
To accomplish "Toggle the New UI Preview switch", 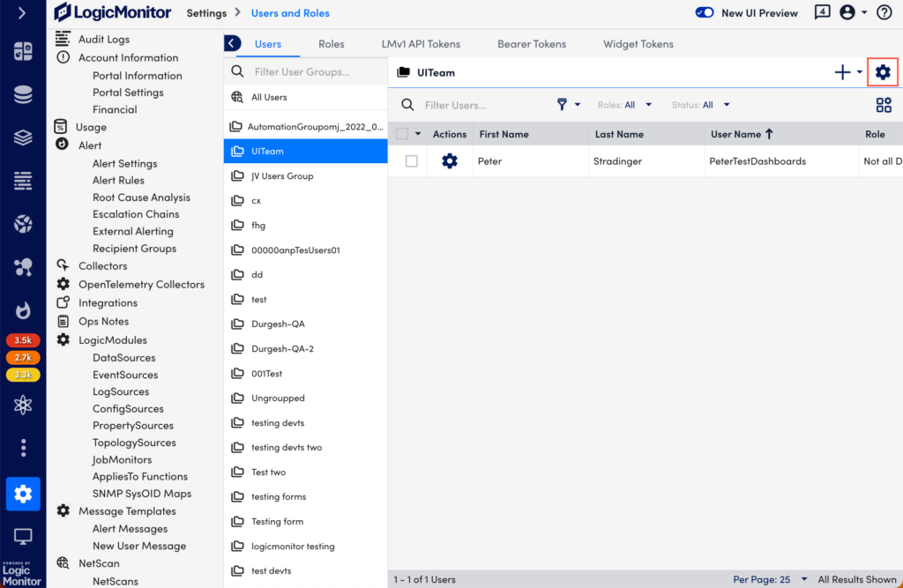I will click(704, 12).
